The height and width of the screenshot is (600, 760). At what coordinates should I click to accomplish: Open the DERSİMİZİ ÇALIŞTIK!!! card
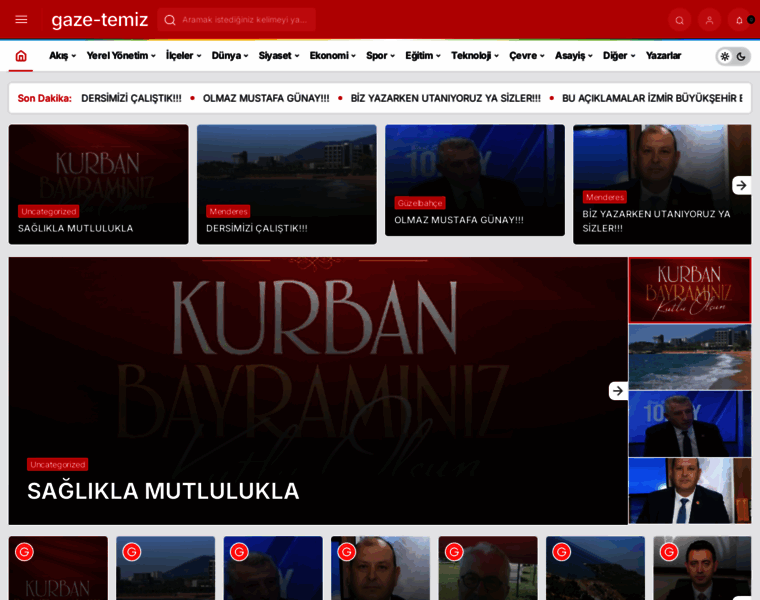click(x=286, y=185)
